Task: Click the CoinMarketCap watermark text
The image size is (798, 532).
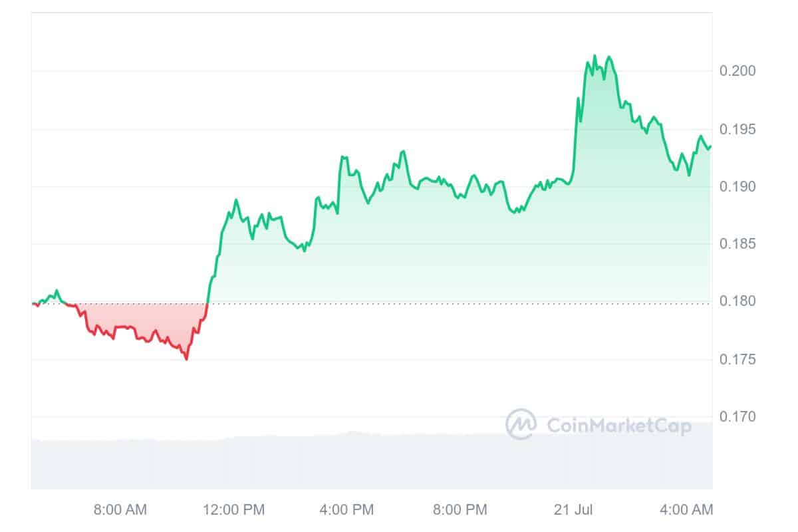Action: point(618,426)
